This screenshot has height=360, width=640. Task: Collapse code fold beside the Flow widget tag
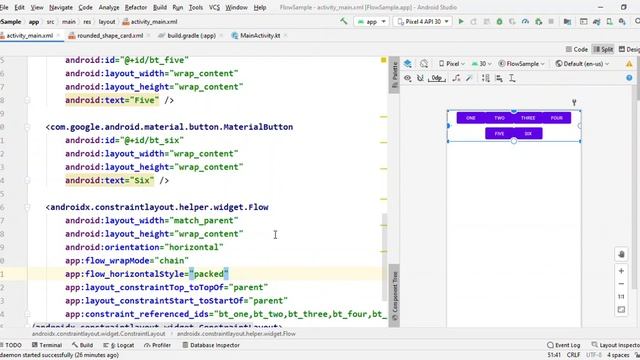pos(27,207)
